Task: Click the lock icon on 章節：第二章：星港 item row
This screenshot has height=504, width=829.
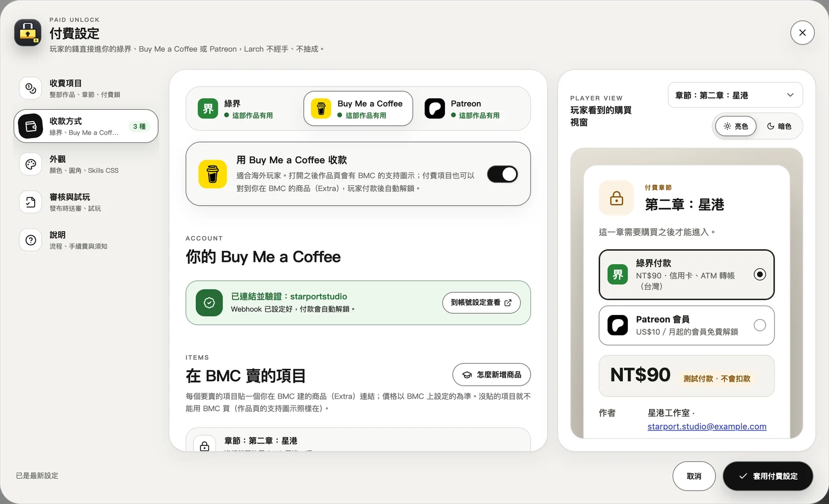Action: pos(205,446)
